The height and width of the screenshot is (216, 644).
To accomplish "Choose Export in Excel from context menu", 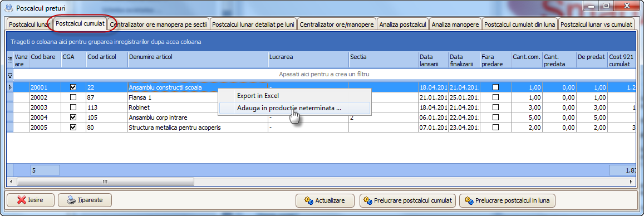I will (294, 96).
